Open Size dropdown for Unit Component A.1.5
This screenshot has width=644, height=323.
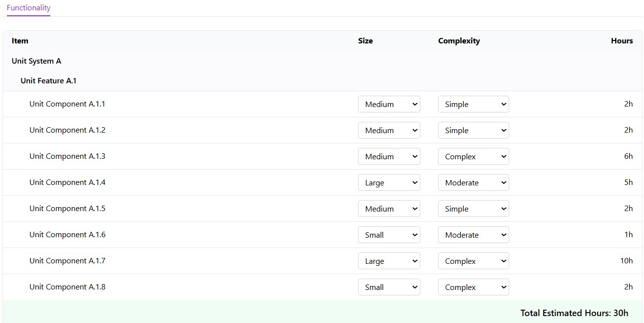[x=389, y=209]
